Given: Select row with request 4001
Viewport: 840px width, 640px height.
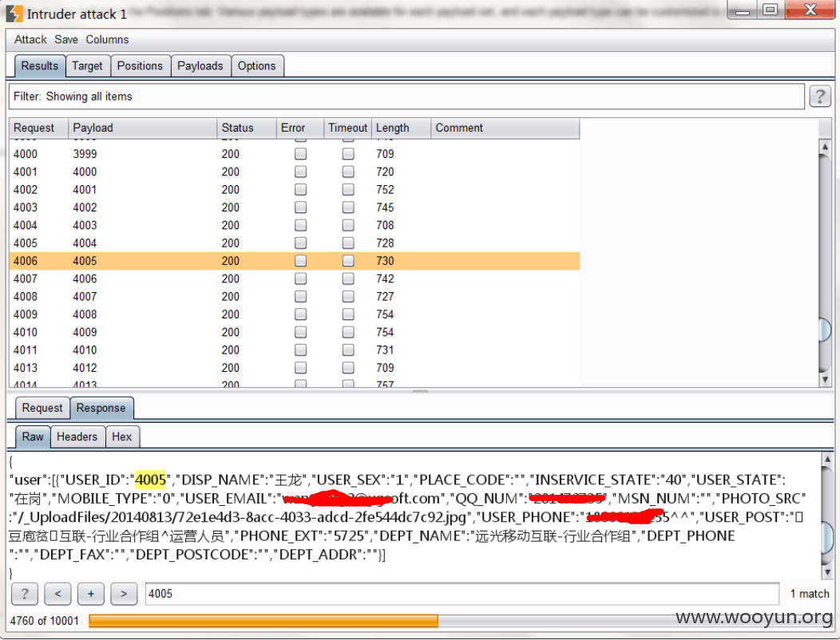Looking at the screenshot, I should [x=295, y=172].
